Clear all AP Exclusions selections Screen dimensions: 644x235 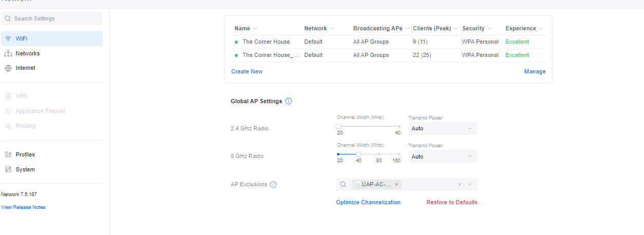(x=460, y=184)
